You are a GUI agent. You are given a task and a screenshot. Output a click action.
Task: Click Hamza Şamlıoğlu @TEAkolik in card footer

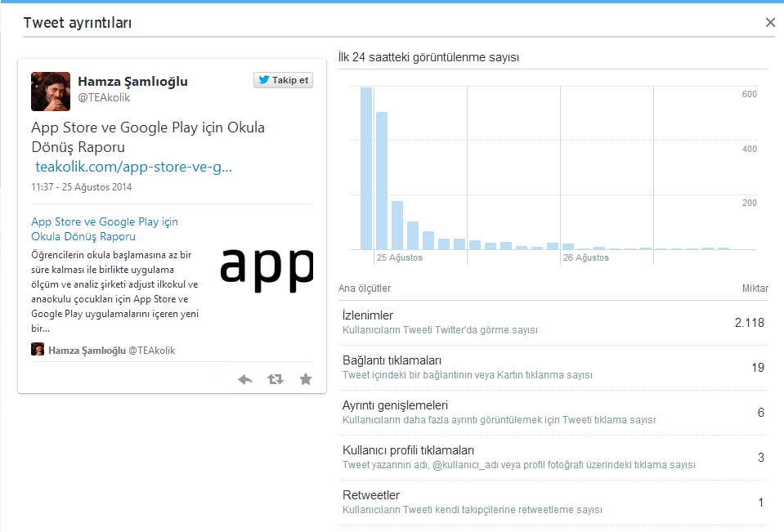[111, 351]
